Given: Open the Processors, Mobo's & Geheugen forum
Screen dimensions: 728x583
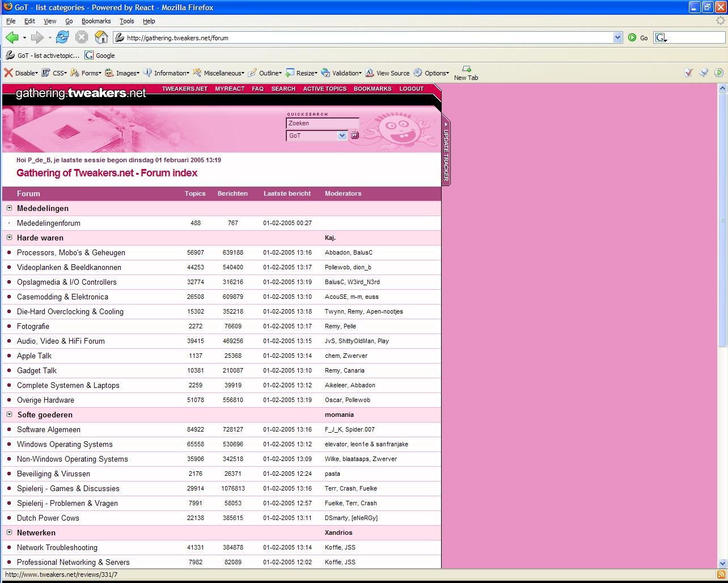Looking at the screenshot, I should pos(71,252).
